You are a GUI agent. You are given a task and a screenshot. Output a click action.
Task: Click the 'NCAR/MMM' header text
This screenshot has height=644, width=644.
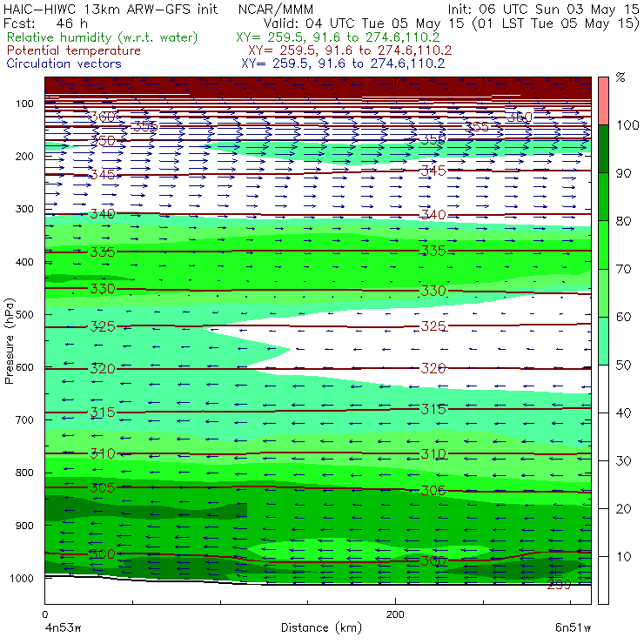(x=276, y=10)
